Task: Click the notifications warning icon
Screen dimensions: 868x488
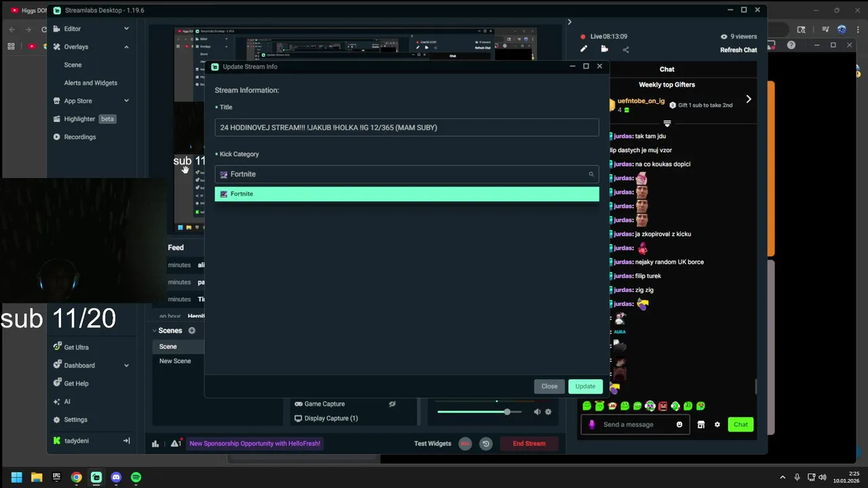Action: (x=176, y=443)
